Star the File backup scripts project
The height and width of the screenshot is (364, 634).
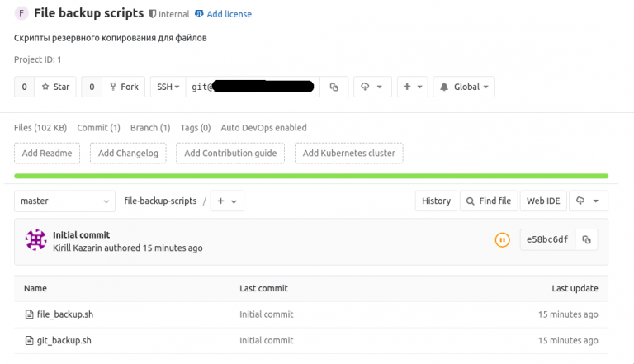(55, 87)
